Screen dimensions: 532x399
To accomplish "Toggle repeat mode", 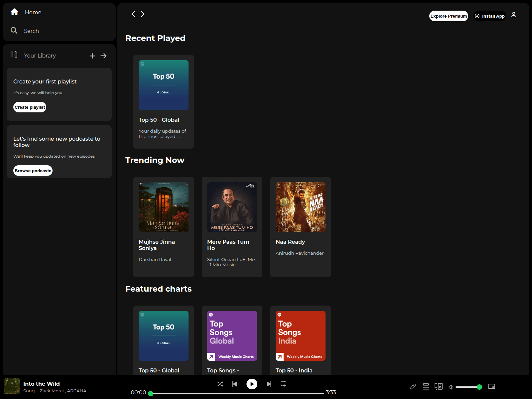I will 284,384.
